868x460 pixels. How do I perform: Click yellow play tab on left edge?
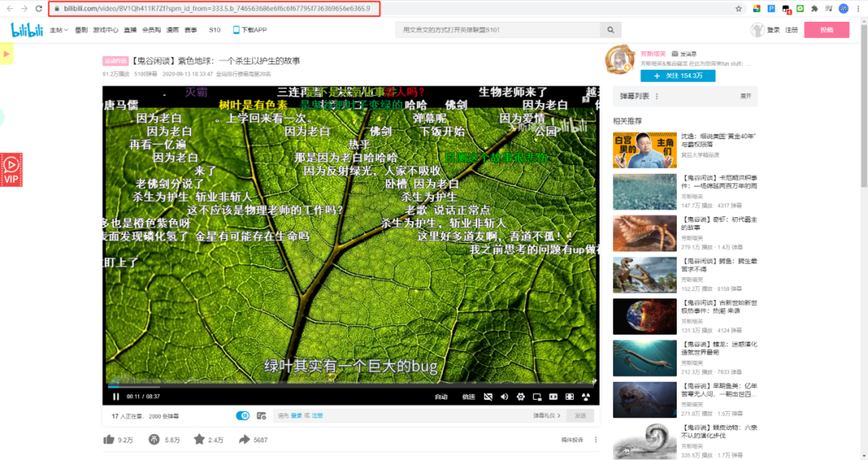6,55
